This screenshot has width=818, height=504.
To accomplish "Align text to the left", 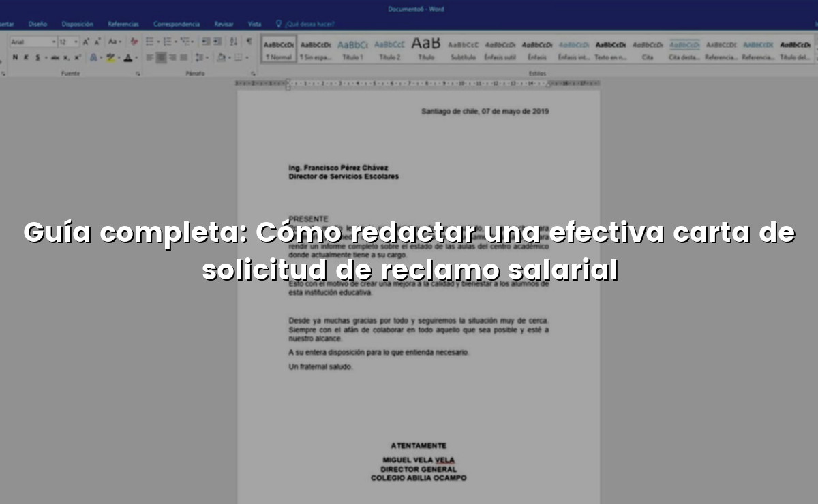I will coord(149,58).
